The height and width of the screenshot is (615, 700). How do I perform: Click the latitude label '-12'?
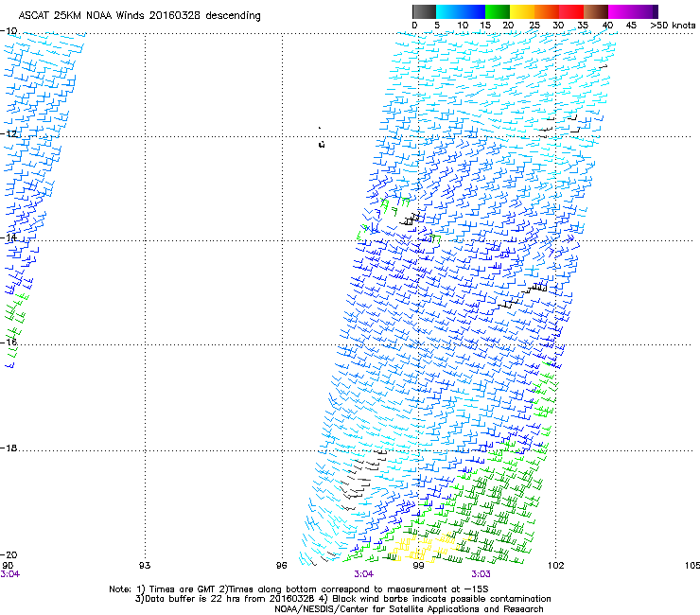click(x=9, y=133)
